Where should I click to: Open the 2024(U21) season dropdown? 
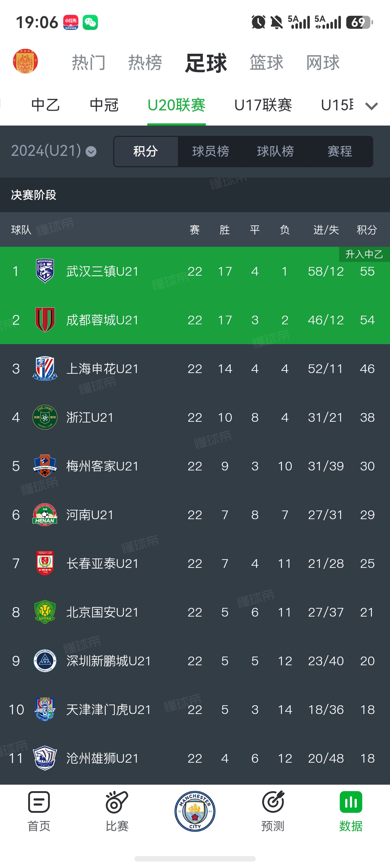coord(54,151)
